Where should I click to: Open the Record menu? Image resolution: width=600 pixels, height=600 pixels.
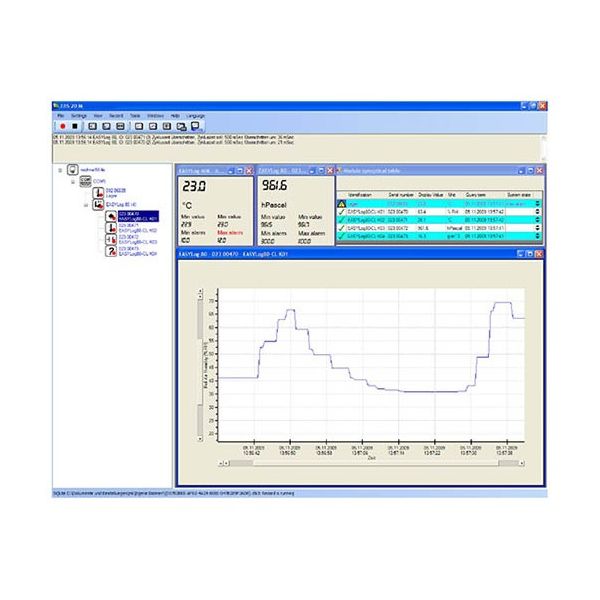pyautogui.click(x=116, y=116)
